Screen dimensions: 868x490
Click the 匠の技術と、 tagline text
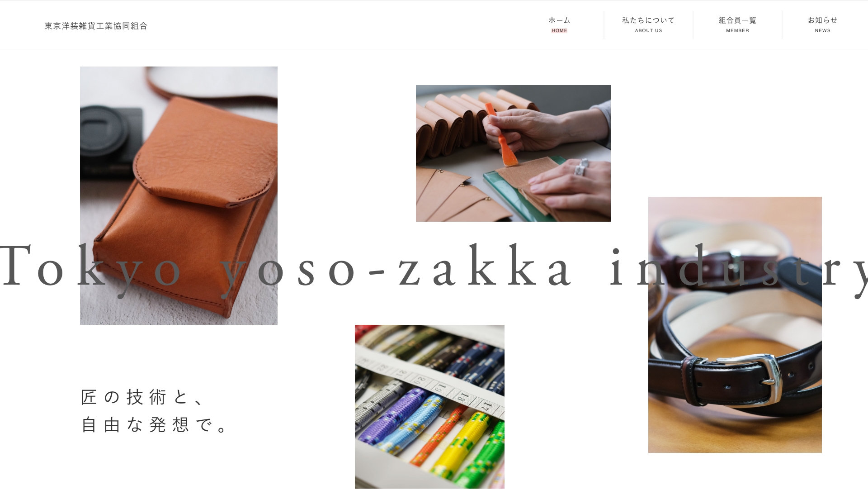[x=143, y=397]
